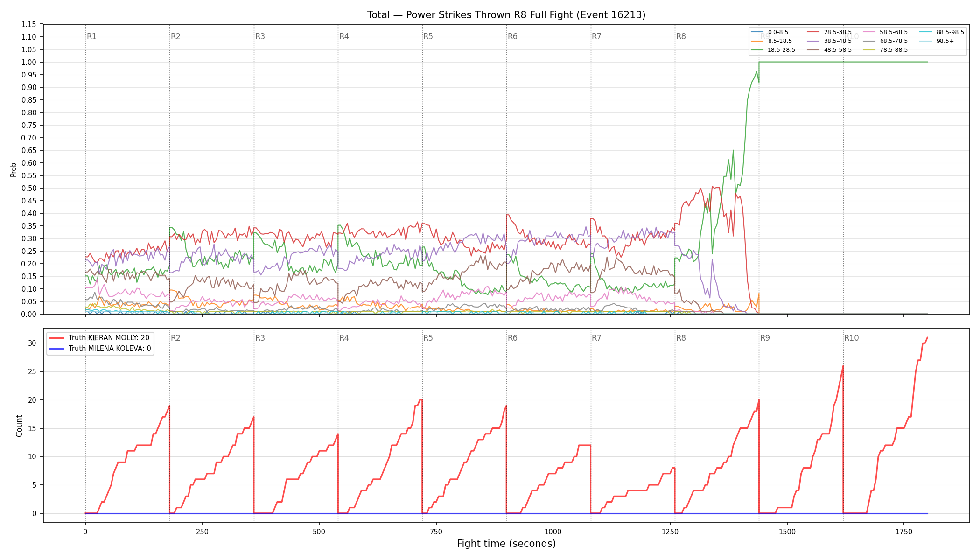The height and width of the screenshot is (560, 980).
Task: Click the chart title mentioning Event 16213
Action: [x=506, y=15]
